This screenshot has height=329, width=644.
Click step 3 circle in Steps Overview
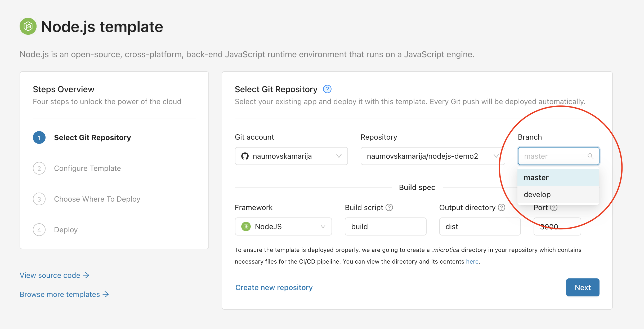(x=39, y=199)
